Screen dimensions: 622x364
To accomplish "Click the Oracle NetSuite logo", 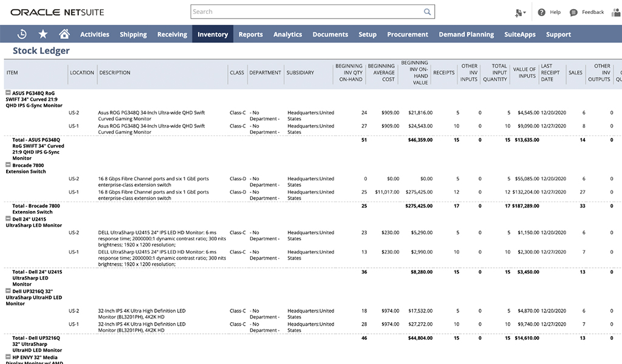I will pos(58,11).
